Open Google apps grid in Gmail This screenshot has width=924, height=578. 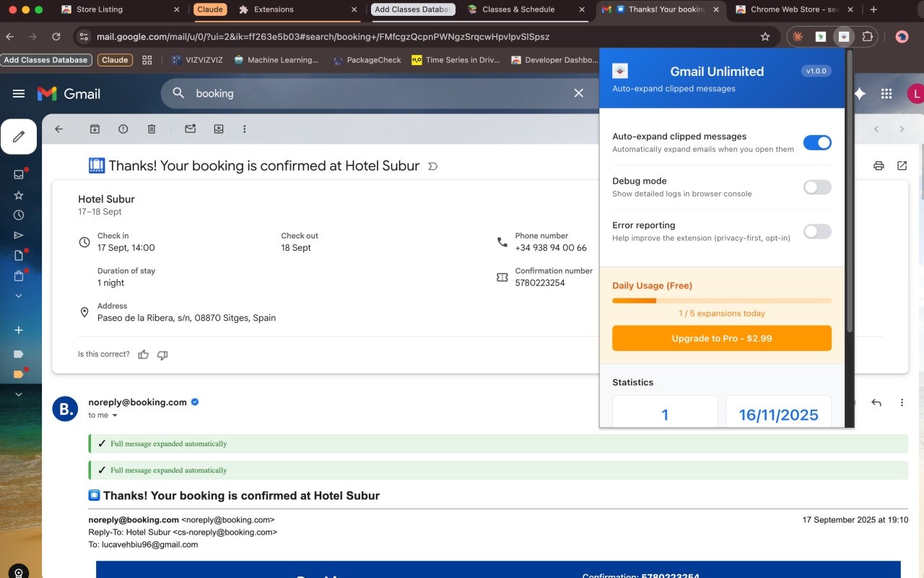tap(886, 93)
